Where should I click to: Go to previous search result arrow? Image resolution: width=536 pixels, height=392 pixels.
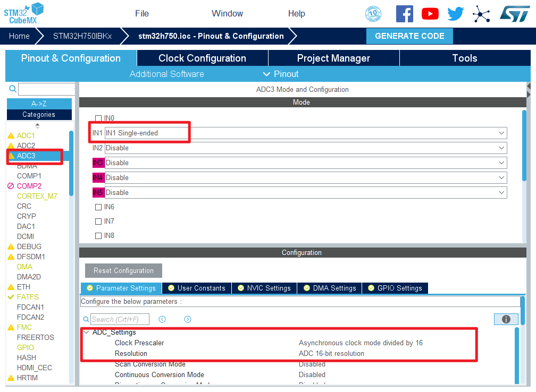[x=162, y=319]
